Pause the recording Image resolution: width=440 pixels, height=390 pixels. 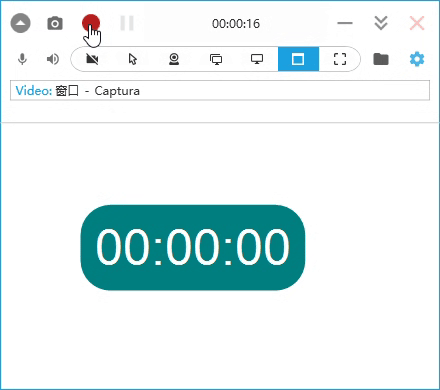pos(127,23)
